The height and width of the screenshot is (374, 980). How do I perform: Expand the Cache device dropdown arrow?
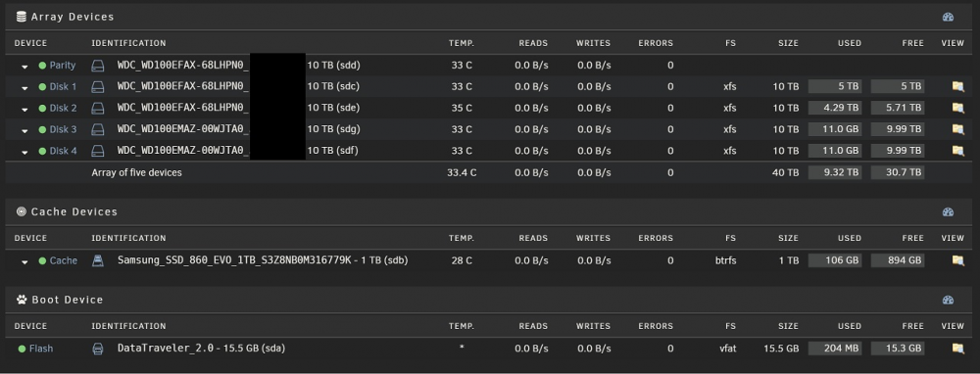click(x=25, y=261)
